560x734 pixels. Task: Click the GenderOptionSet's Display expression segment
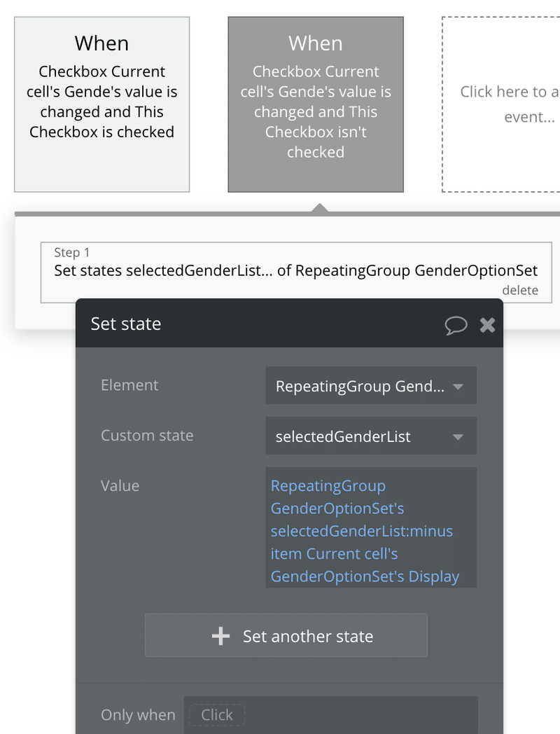pos(365,576)
